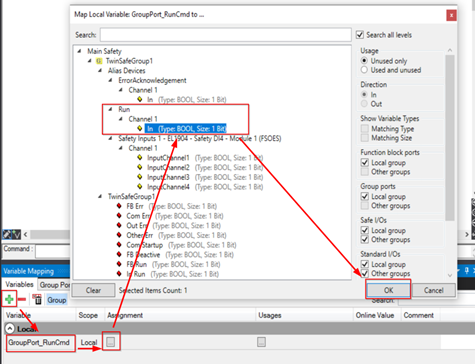Click yellow diamond icon of selected Run In item
The image size is (475, 364).
click(140, 129)
